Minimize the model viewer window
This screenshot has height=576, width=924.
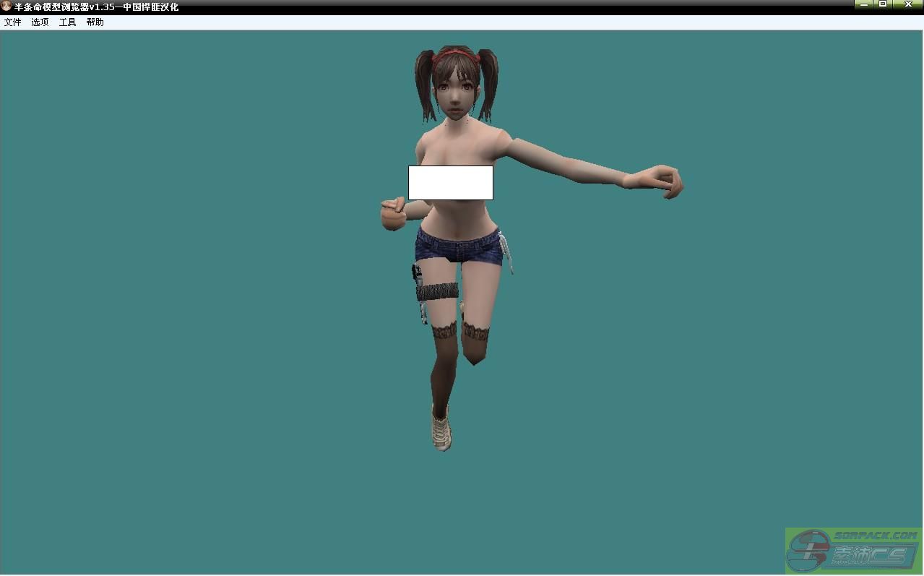point(864,4)
